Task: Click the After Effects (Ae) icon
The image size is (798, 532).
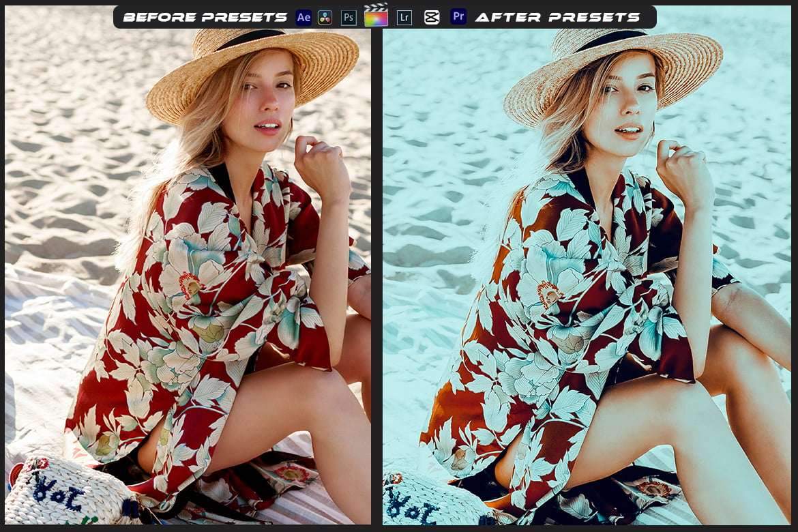Action: coord(304,17)
